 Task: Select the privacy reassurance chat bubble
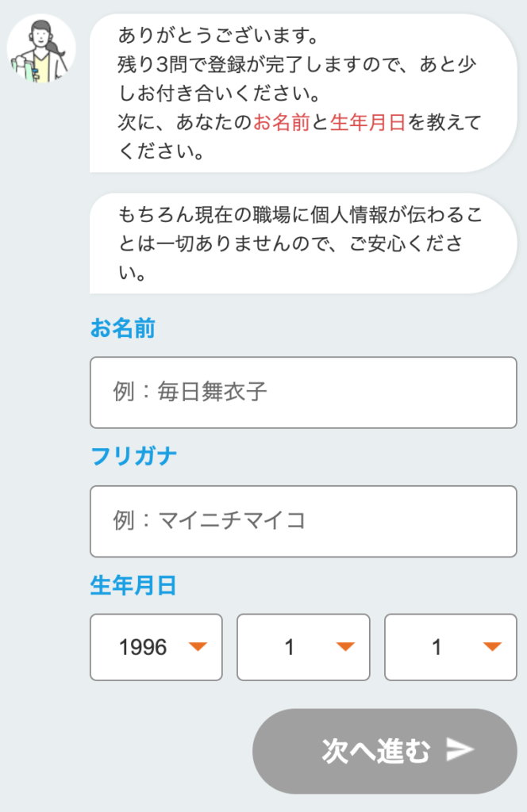coord(303,243)
